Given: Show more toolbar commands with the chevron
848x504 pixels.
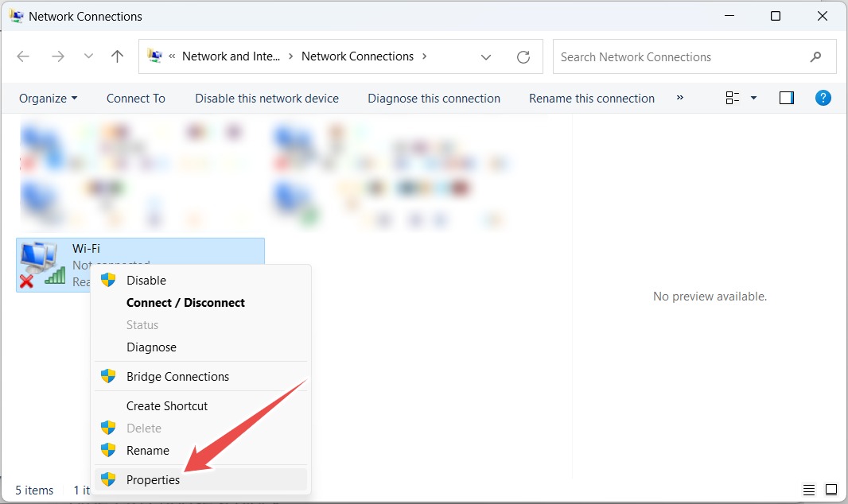Looking at the screenshot, I should point(680,97).
